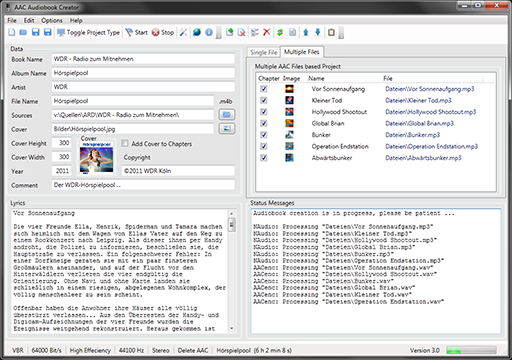Move chapter up with blue arrow icon
Screen dimensions: 512x360
coord(306,32)
